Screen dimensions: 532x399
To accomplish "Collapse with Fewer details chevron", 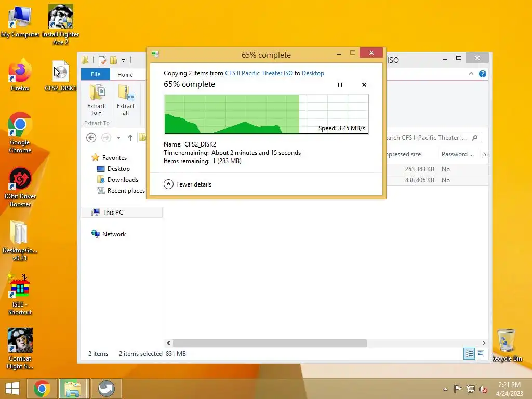I will click(x=168, y=184).
